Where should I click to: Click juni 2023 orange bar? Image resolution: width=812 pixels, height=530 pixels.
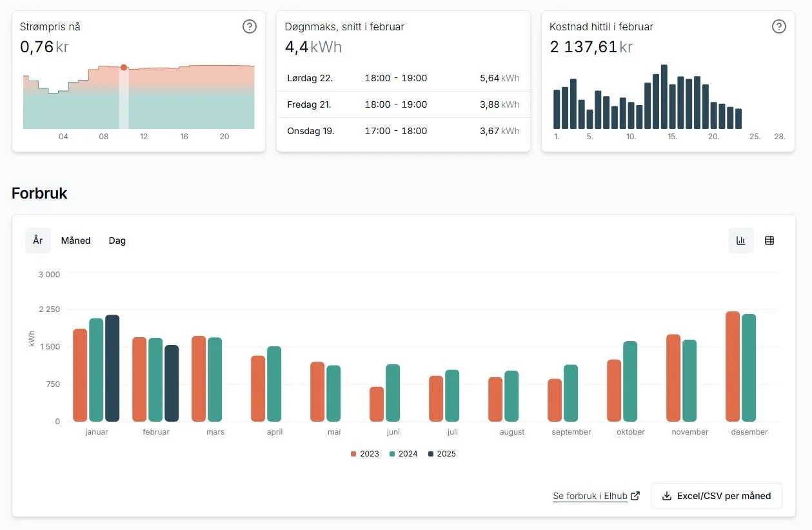(377, 404)
